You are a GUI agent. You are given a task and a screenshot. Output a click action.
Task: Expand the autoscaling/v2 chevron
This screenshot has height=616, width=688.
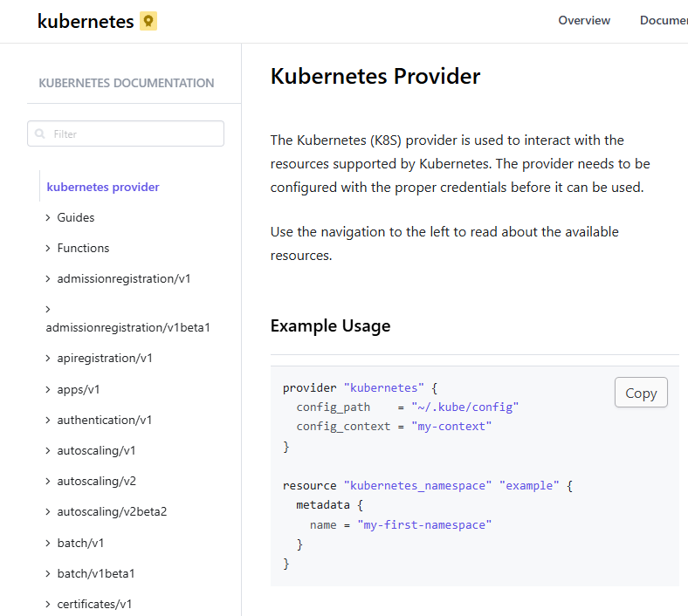tap(48, 482)
